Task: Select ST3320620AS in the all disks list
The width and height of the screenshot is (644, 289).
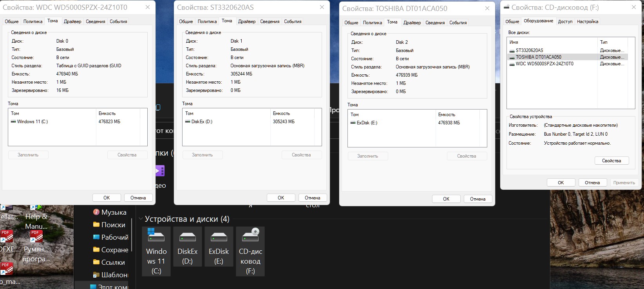Action: pos(529,50)
